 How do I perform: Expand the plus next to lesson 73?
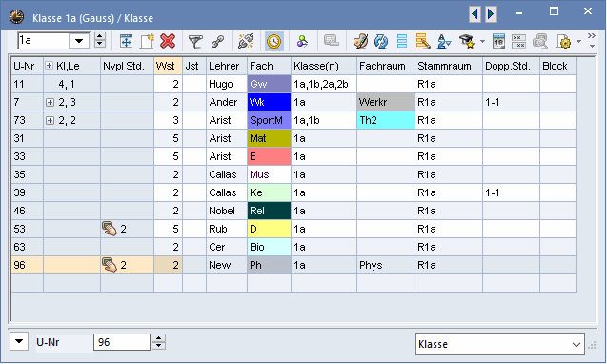[50, 120]
